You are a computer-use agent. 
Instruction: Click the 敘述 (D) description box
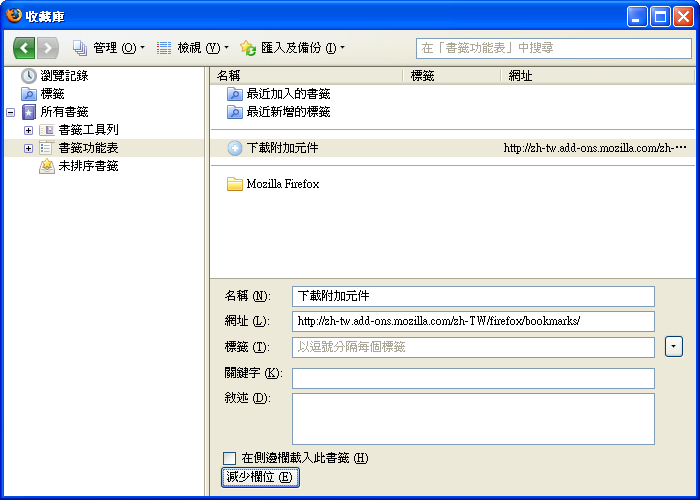[473, 419]
